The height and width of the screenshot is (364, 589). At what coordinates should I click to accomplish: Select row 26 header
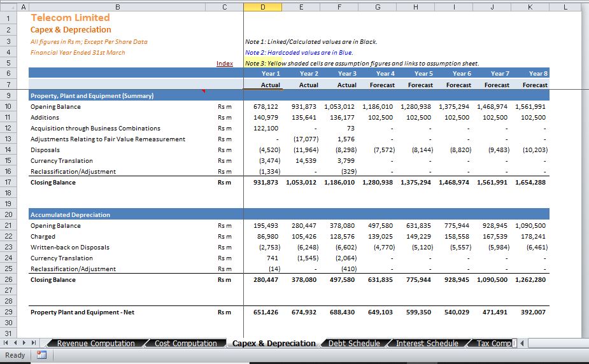coord(8,279)
